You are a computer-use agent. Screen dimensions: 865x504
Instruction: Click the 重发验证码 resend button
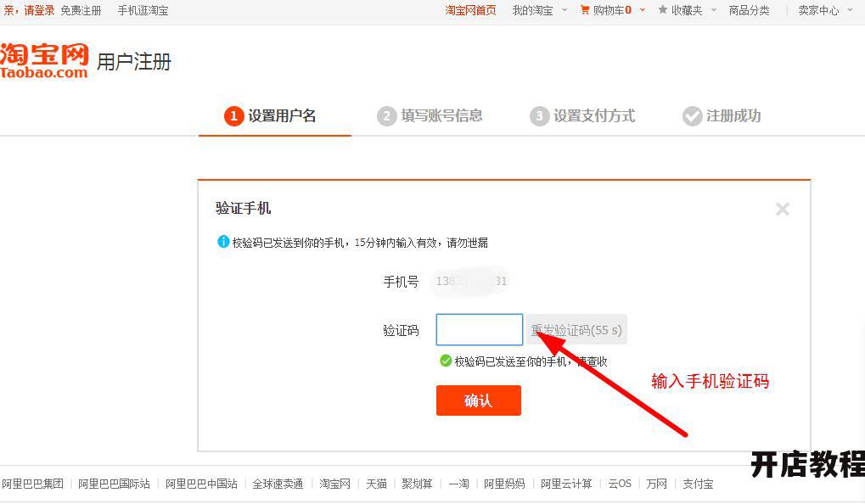[x=576, y=330]
